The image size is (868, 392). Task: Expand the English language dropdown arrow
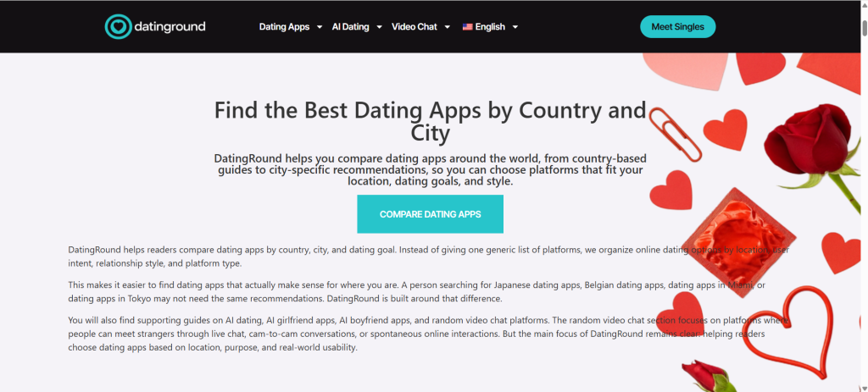[515, 26]
